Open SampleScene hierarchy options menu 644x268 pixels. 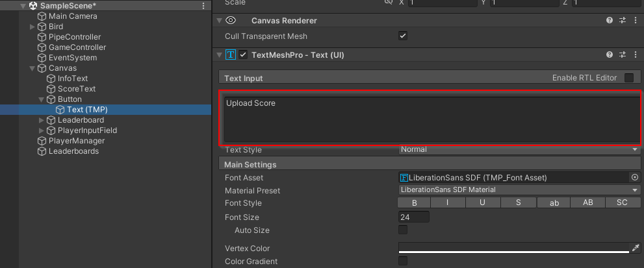(x=204, y=6)
